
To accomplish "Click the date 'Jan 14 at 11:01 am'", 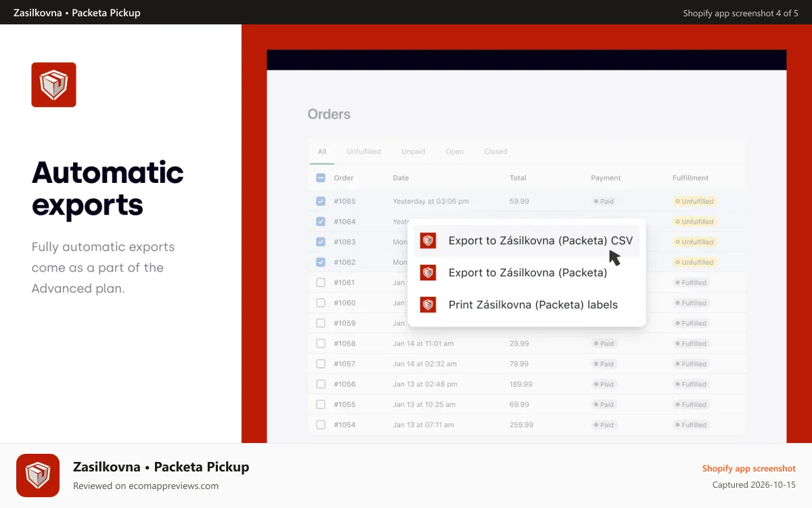I will pyautogui.click(x=424, y=343).
